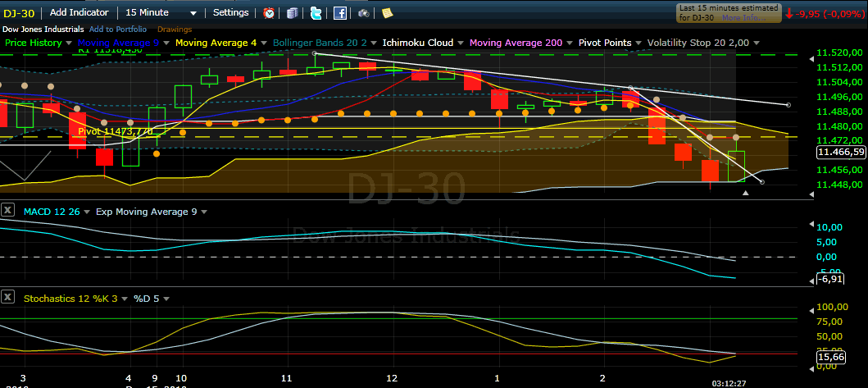Click the countdown timer 03:12:27

(729, 382)
